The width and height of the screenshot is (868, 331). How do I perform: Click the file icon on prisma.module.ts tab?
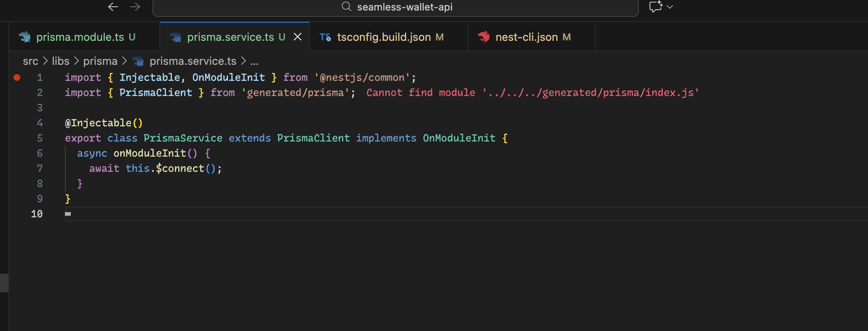pyautogui.click(x=25, y=37)
